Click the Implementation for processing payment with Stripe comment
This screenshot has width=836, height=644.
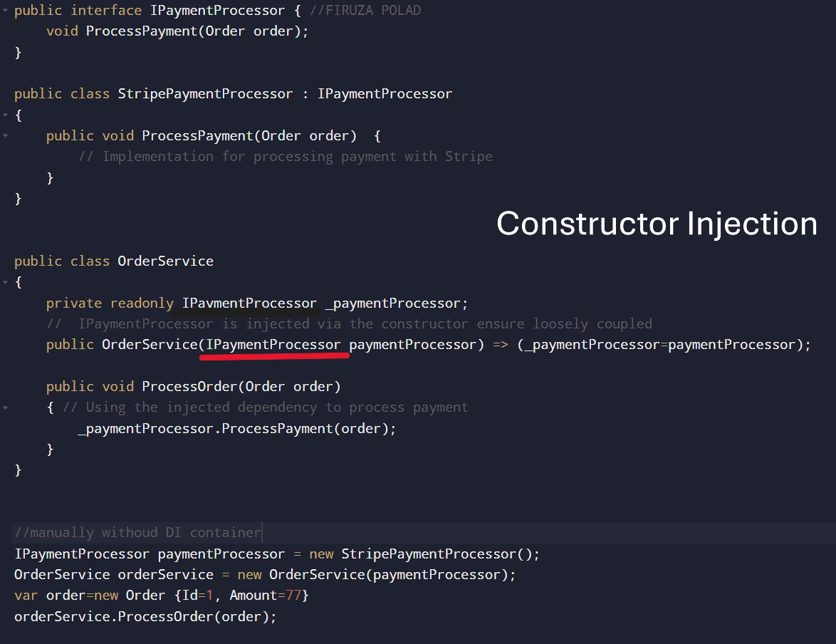pos(286,156)
